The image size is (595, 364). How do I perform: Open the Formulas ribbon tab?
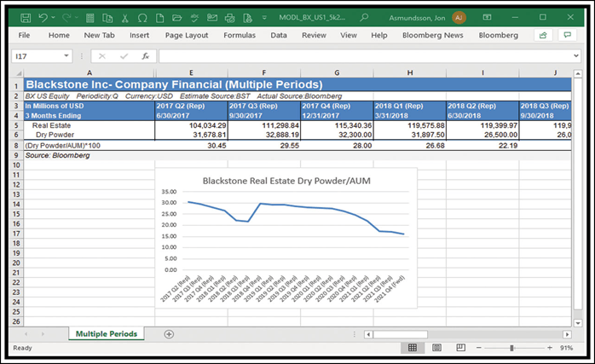click(x=240, y=36)
